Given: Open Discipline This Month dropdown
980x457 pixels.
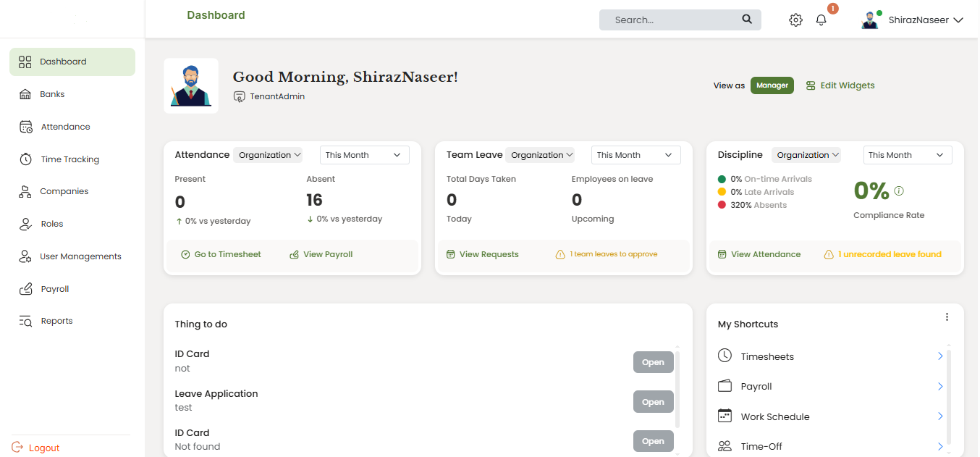Looking at the screenshot, I should (x=907, y=155).
